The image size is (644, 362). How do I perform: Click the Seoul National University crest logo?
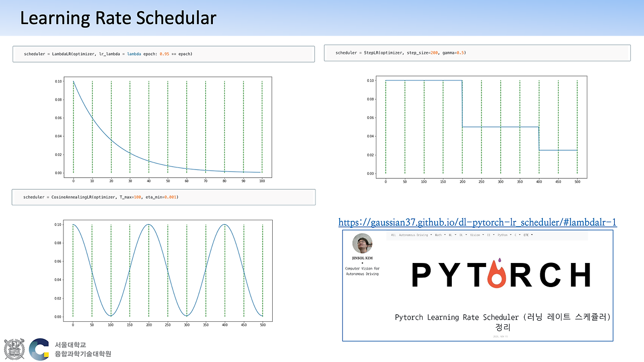coord(14,349)
